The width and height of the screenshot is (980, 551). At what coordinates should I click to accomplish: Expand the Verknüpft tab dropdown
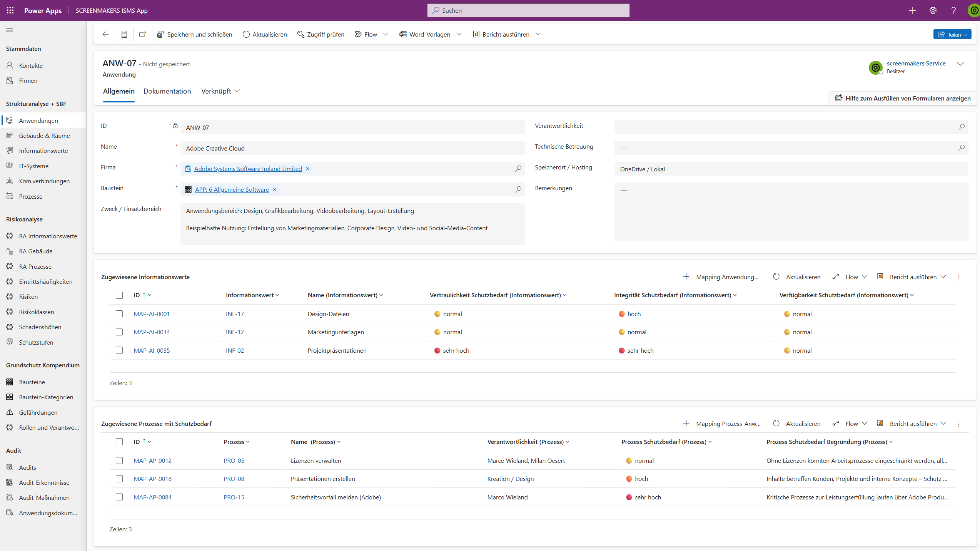237,91
